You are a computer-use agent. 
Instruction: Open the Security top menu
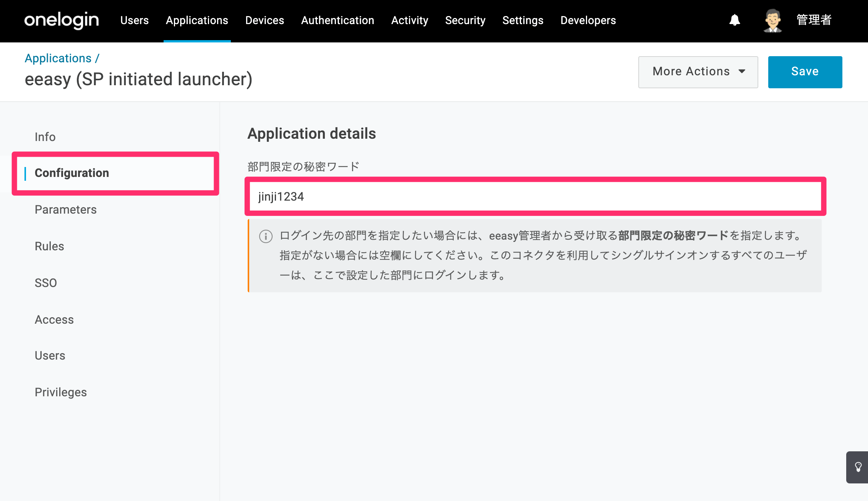465,20
